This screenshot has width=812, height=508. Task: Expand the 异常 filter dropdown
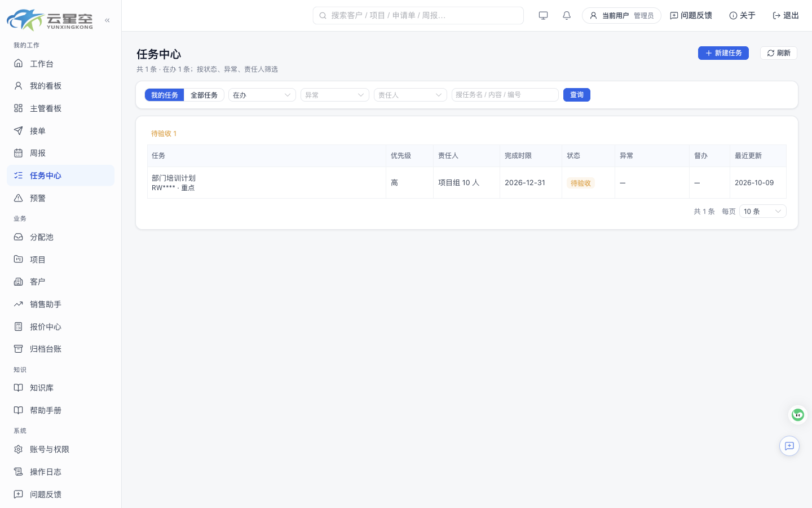pos(335,95)
